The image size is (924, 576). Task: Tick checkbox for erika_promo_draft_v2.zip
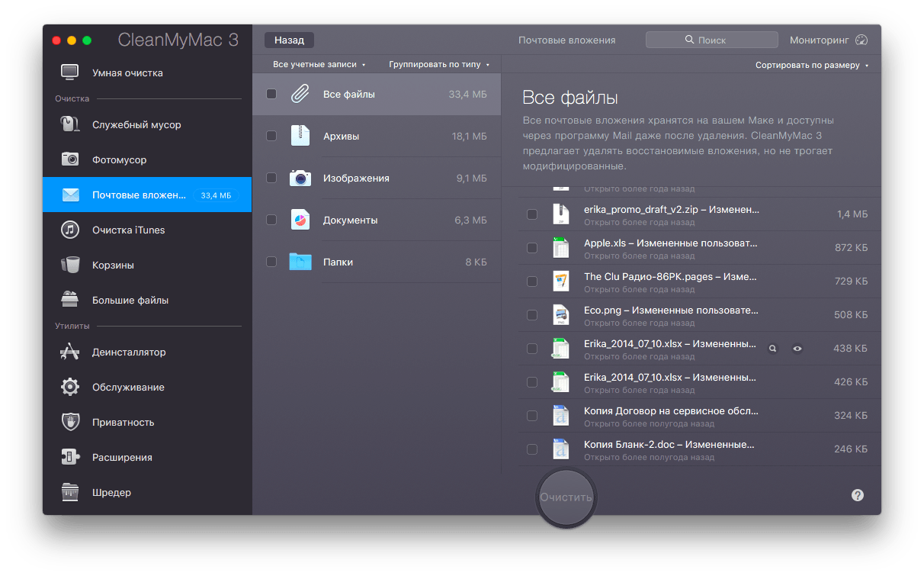point(532,214)
